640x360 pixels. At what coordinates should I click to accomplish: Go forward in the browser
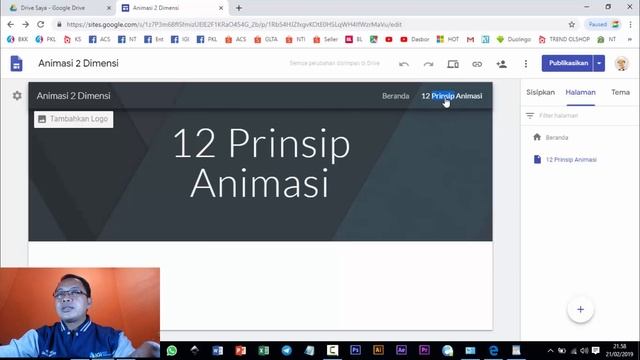pos(25,24)
